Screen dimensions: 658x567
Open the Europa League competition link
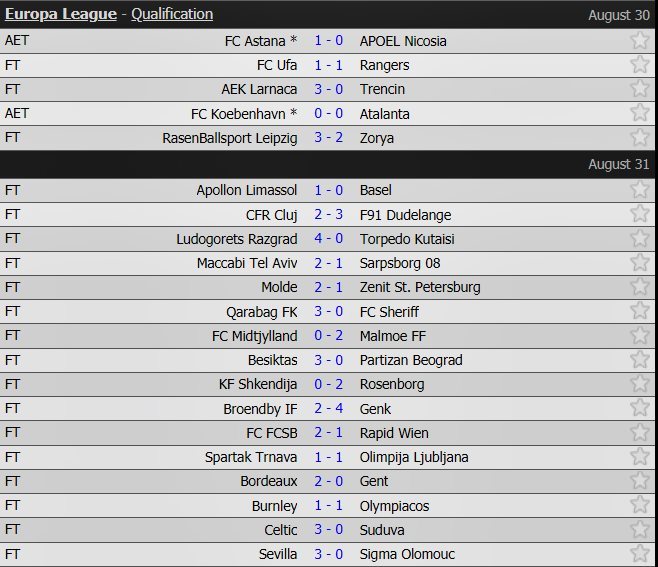60,14
